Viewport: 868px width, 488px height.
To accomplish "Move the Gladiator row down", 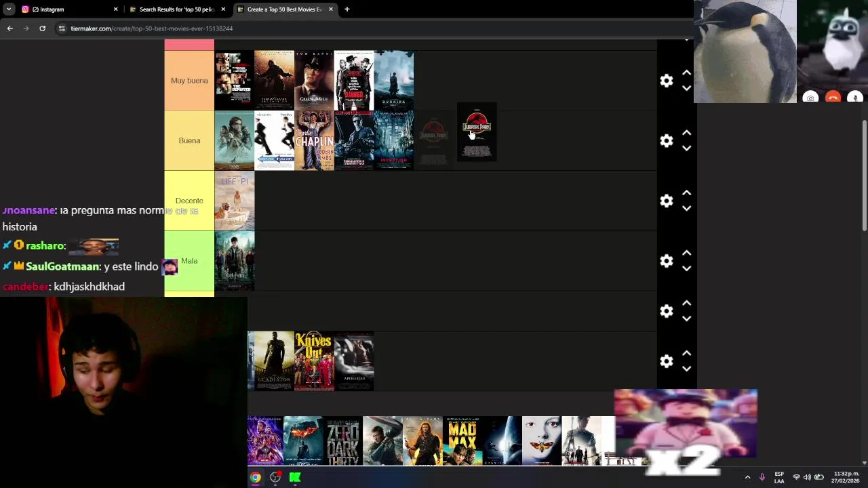I will (686, 369).
